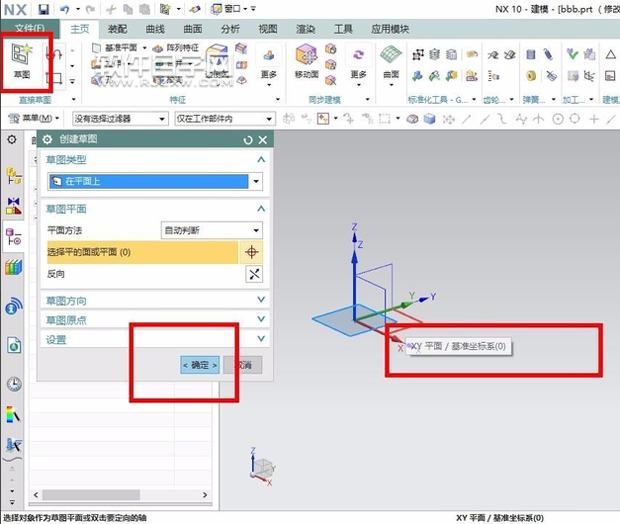Switch to the 装配 ribbon tab

[117, 29]
